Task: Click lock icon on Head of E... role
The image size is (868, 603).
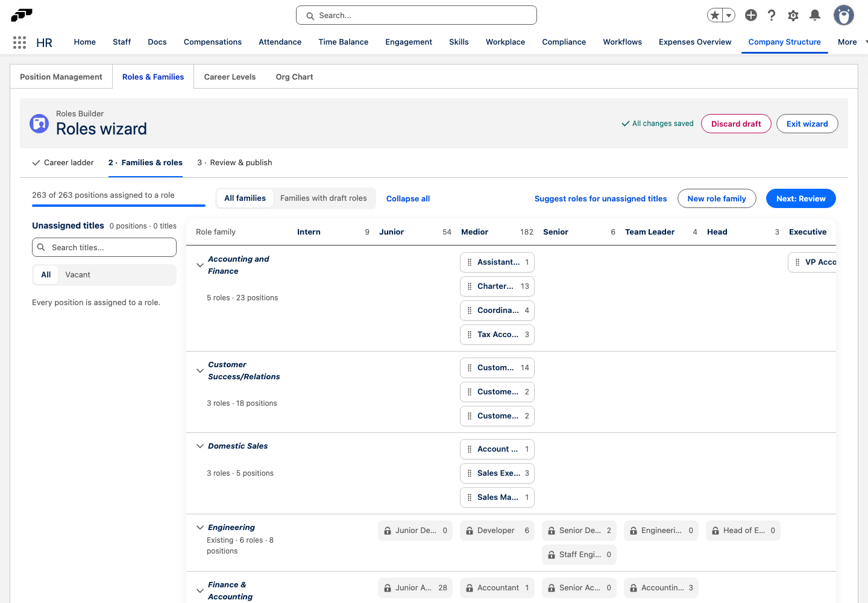Action: tap(715, 531)
